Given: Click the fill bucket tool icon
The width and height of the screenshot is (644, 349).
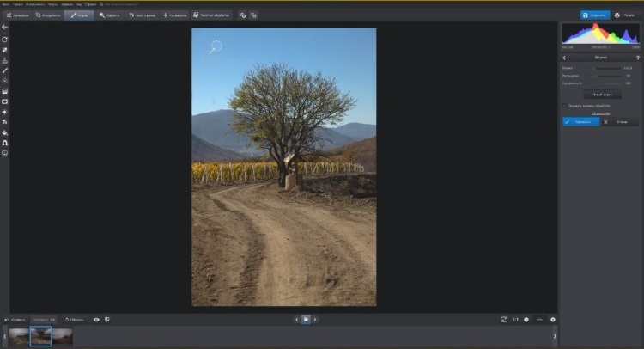Looking at the screenshot, I should (x=5, y=132).
